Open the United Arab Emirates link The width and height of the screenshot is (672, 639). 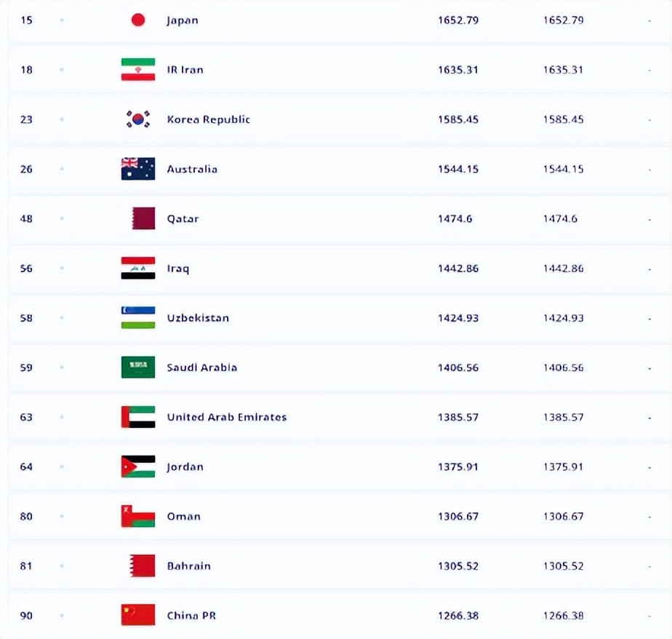tap(227, 417)
